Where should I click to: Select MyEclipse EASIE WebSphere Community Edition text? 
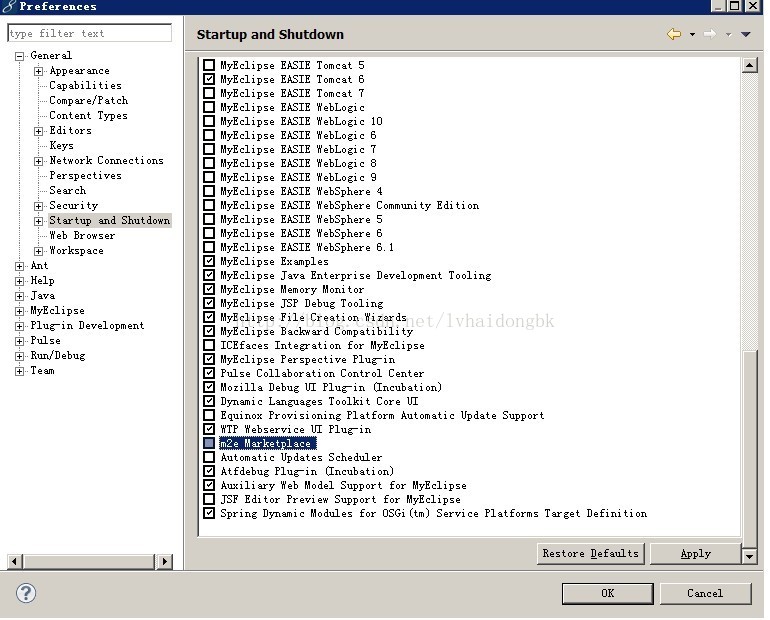pos(349,205)
